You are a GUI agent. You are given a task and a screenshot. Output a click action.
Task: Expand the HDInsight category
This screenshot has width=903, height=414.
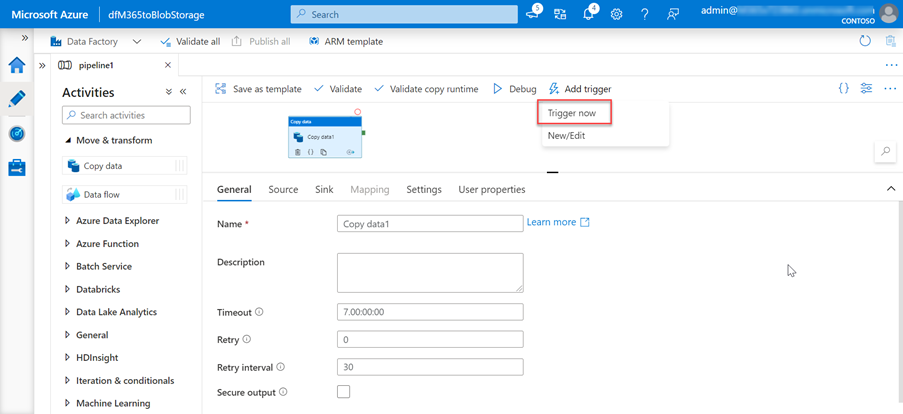[x=68, y=358]
